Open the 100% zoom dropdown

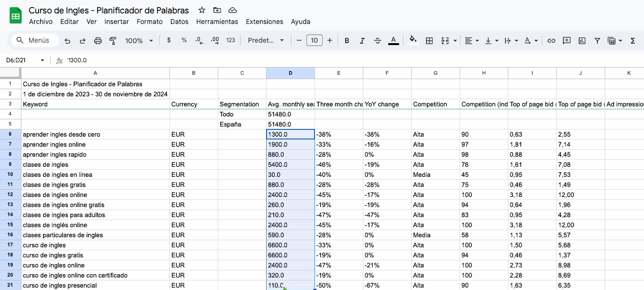(x=139, y=41)
